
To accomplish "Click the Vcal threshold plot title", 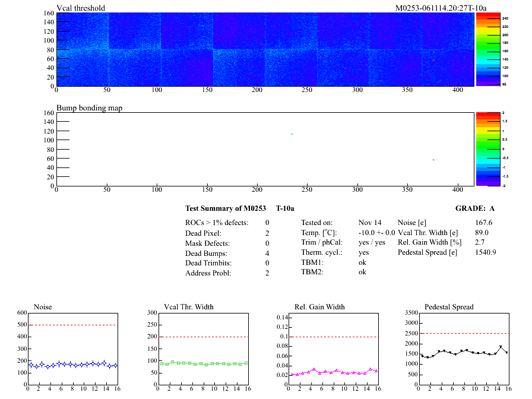I will click(81, 8).
